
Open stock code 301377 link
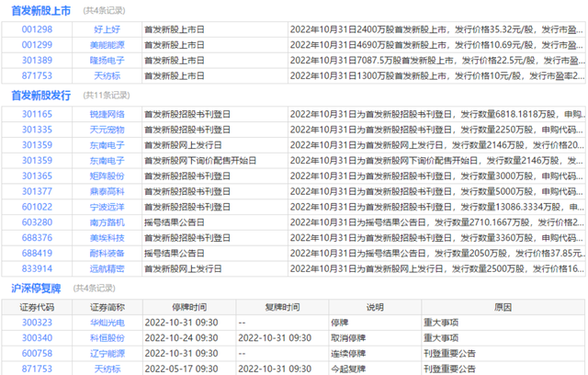(x=37, y=191)
